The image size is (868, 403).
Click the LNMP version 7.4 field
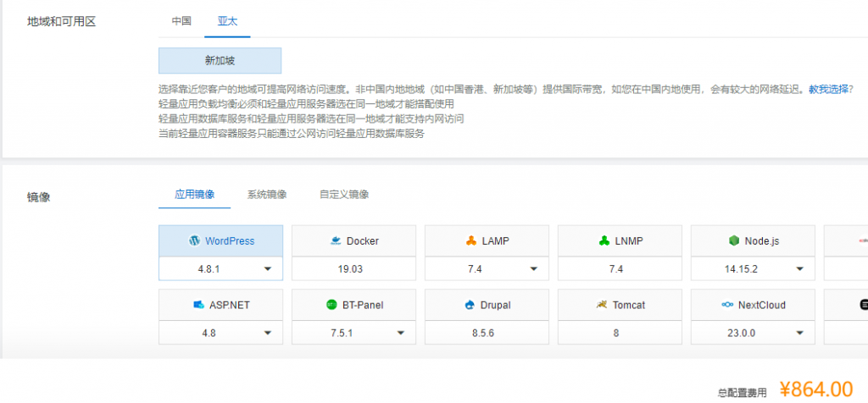[620, 269]
